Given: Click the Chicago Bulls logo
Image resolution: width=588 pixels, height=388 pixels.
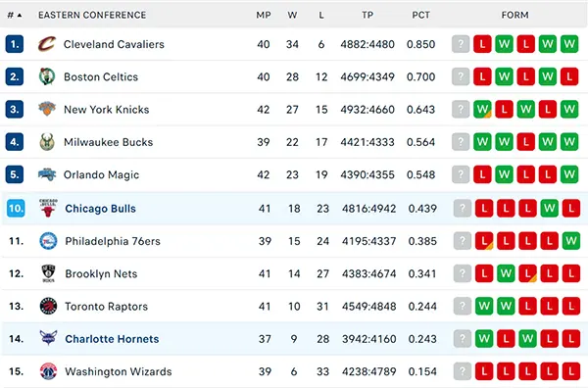Looking at the screenshot, I should (48, 208).
